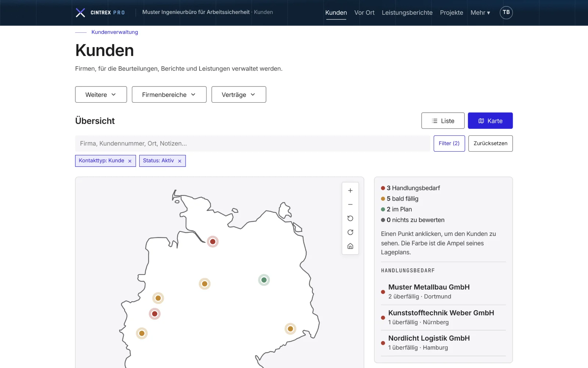The width and height of the screenshot is (588, 368).
Task: Click the amber marker in the southeast
Action: click(290, 329)
